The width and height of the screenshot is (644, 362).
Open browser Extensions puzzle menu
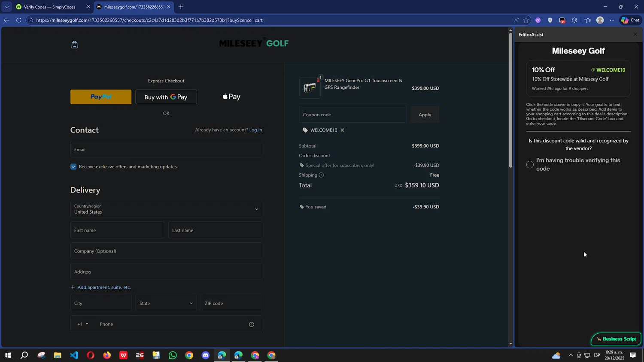(574, 20)
